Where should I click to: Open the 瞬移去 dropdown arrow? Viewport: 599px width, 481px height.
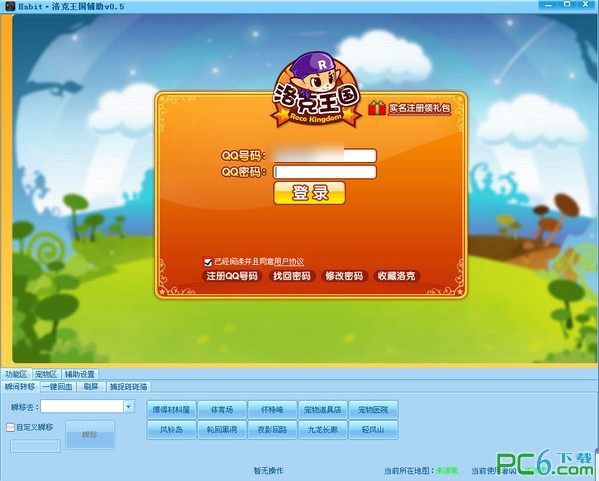(x=129, y=407)
